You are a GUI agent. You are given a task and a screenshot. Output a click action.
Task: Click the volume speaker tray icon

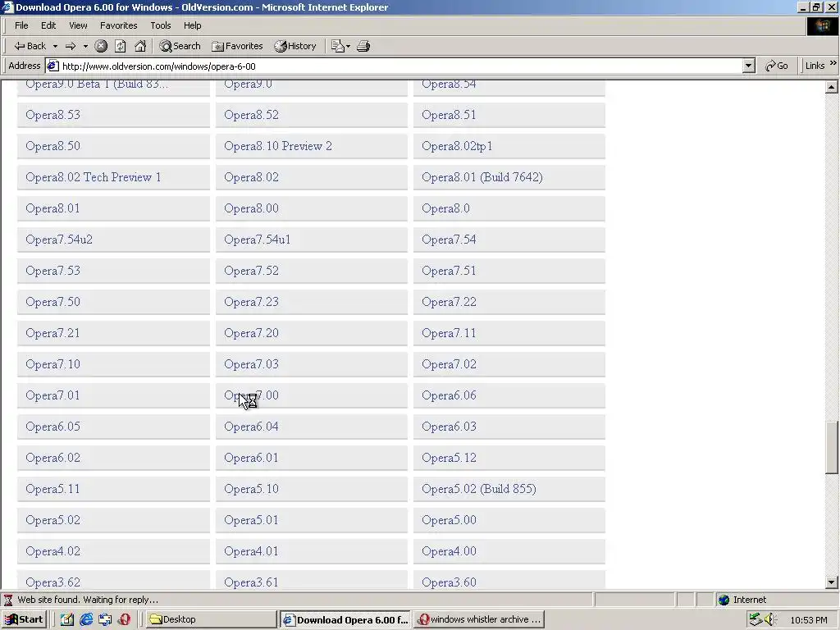(770, 619)
